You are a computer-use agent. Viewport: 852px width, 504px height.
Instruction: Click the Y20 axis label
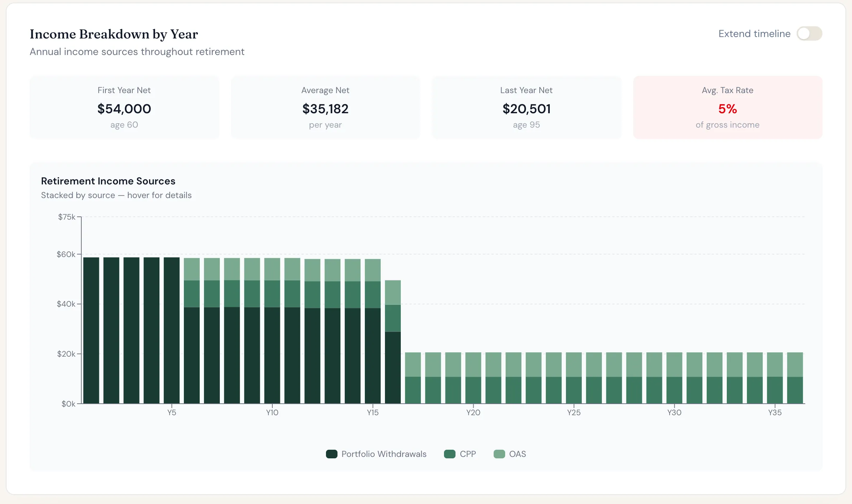pyautogui.click(x=473, y=413)
